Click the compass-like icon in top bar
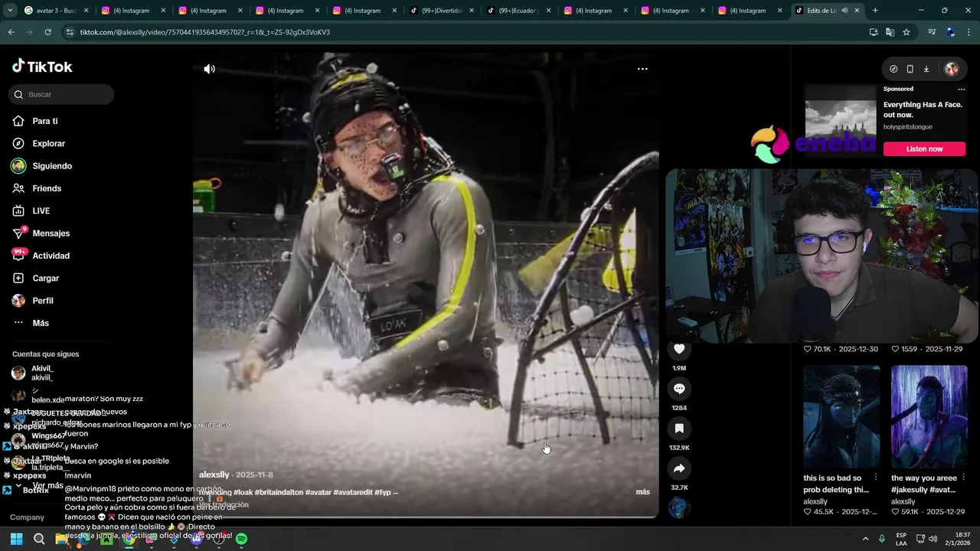 [x=893, y=69]
